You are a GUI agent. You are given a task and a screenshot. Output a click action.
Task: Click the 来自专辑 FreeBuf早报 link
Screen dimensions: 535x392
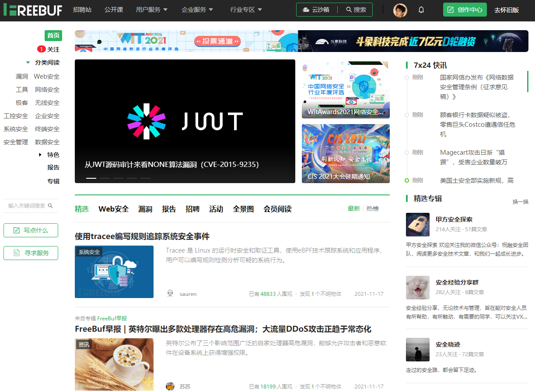click(112, 319)
